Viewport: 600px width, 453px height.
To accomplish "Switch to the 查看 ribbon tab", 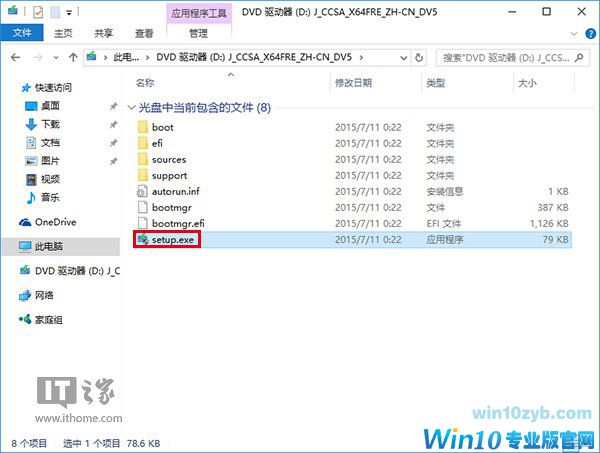I will [x=144, y=33].
